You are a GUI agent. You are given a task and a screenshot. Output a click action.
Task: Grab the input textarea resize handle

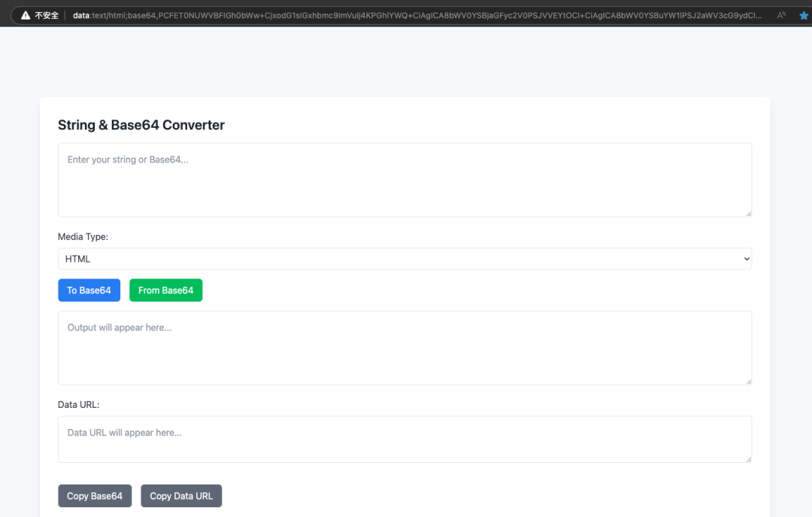pos(748,214)
